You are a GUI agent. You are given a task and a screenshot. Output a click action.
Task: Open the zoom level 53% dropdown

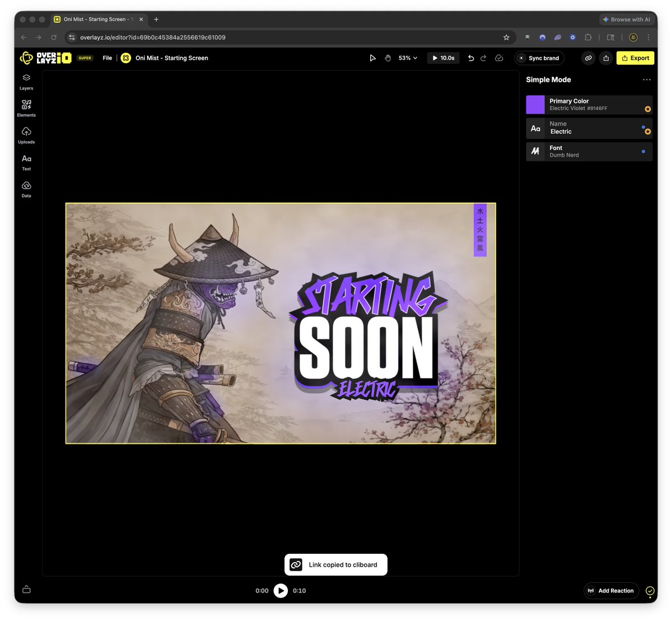pos(408,58)
